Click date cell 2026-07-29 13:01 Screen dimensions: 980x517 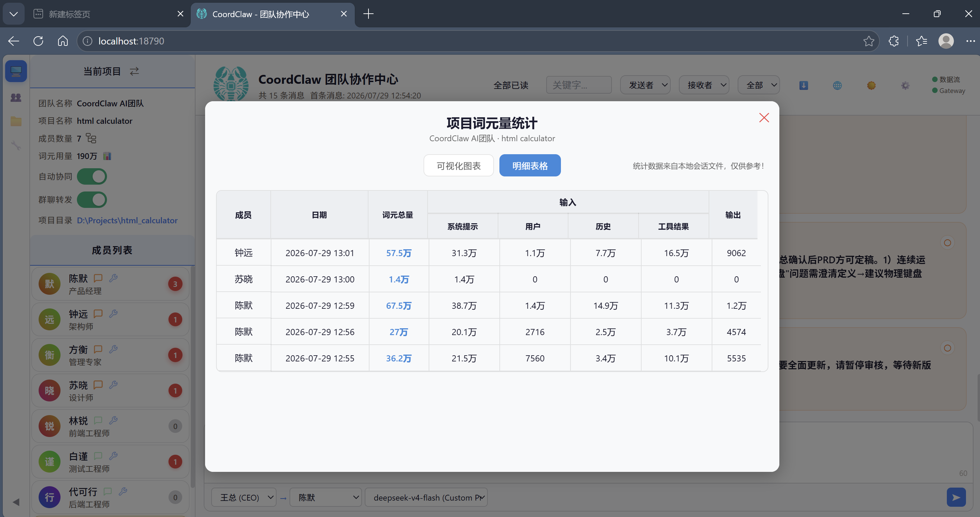tap(320, 253)
